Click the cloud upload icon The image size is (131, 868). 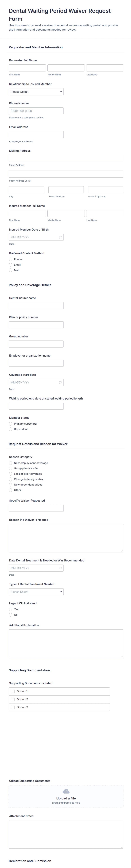point(66,791)
